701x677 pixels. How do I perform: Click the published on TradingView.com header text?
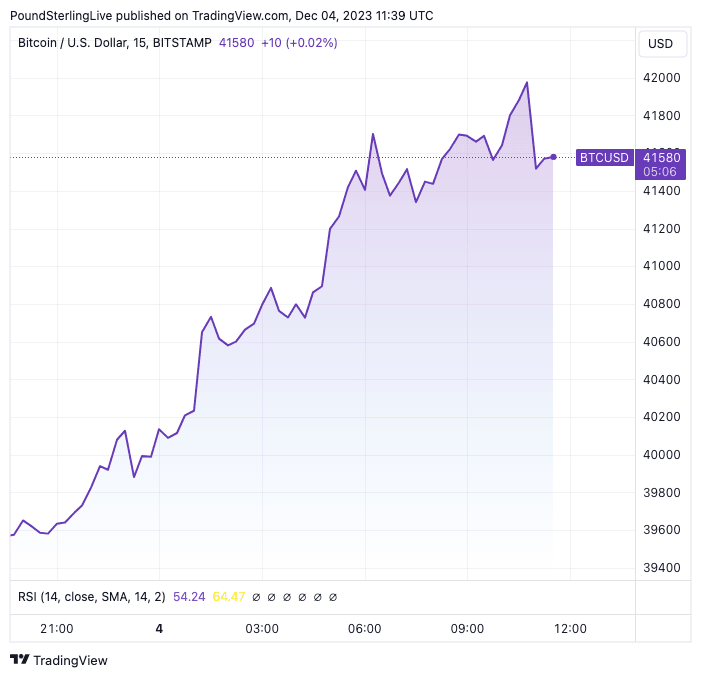pyautogui.click(x=222, y=15)
